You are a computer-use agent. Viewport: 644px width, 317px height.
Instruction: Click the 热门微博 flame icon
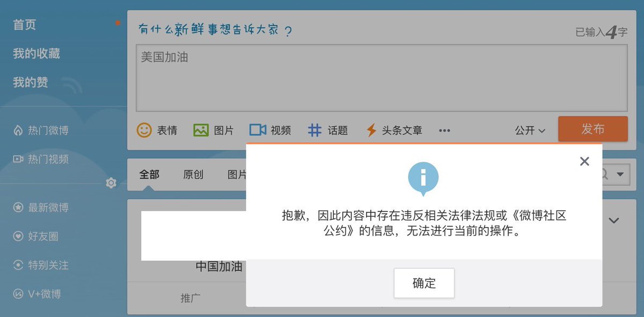(x=18, y=130)
